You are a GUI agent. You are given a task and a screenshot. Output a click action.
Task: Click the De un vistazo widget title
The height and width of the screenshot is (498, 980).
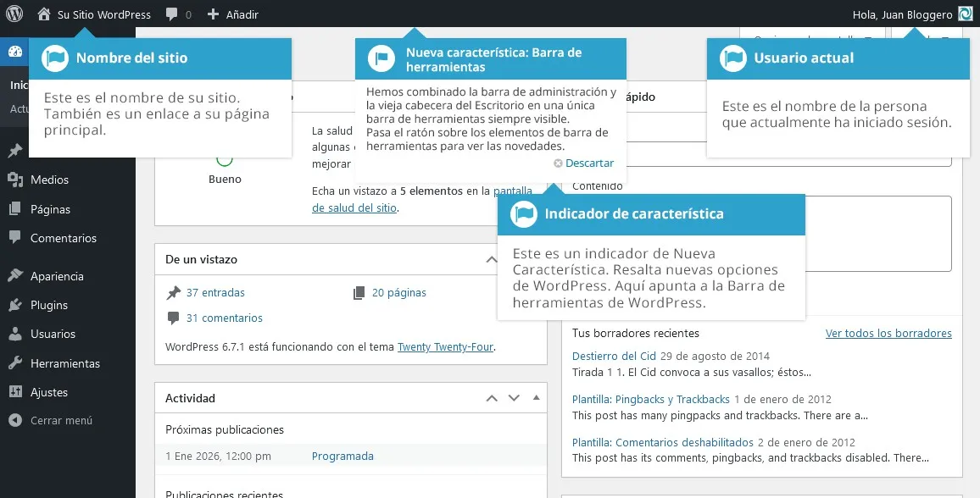coord(201,260)
